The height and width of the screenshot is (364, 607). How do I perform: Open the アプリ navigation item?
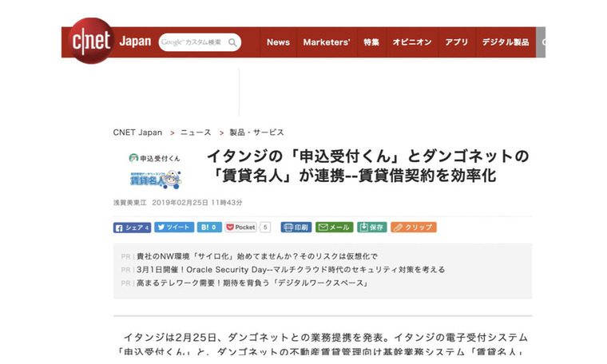tap(457, 42)
